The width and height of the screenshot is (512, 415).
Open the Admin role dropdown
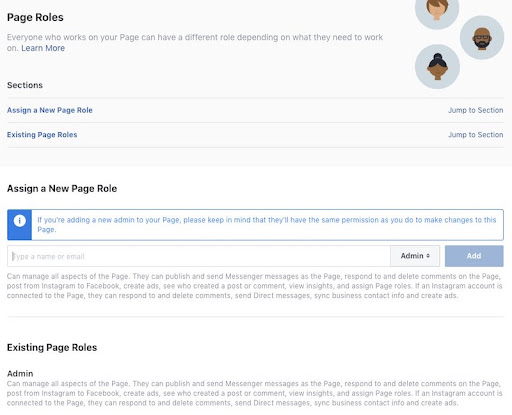[x=415, y=256]
